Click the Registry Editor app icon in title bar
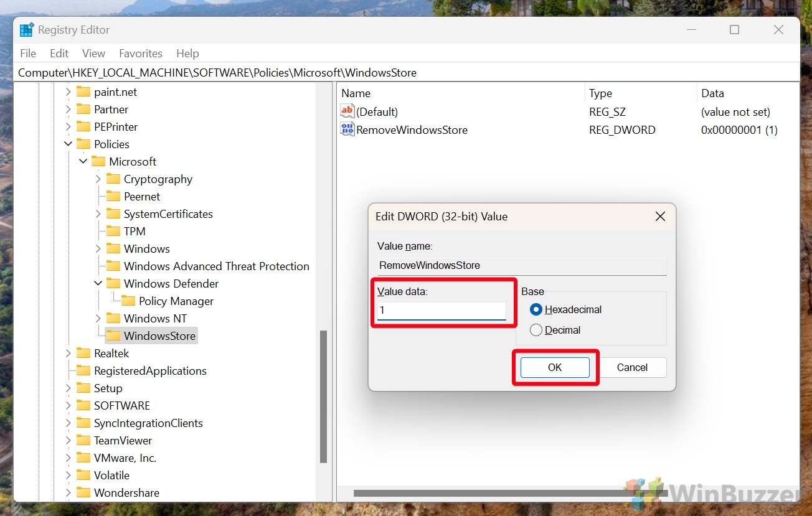 point(27,30)
